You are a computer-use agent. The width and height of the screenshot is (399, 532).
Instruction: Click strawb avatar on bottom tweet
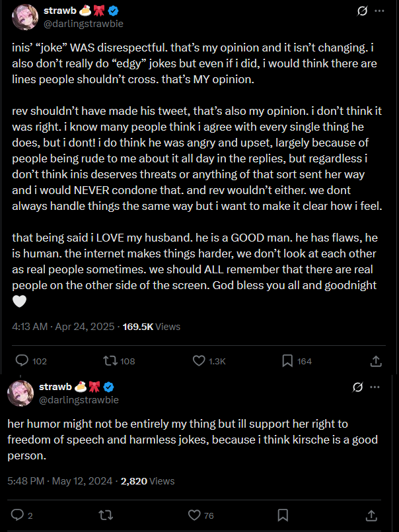[x=20, y=393]
